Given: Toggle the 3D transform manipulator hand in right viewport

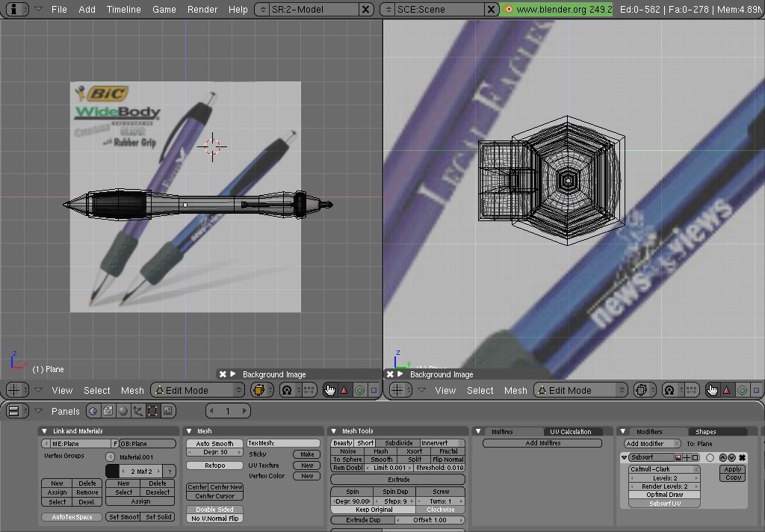Looking at the screenshot, I should [713, 390].
